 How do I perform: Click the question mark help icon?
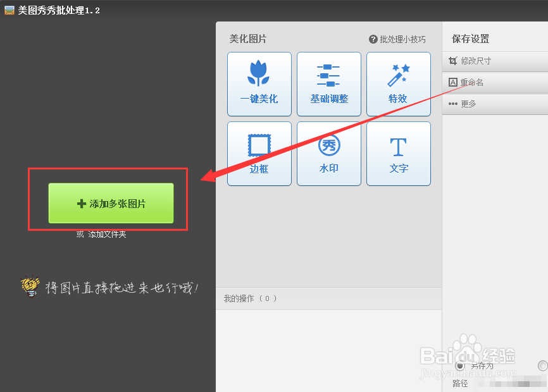[x=373, y=39]
